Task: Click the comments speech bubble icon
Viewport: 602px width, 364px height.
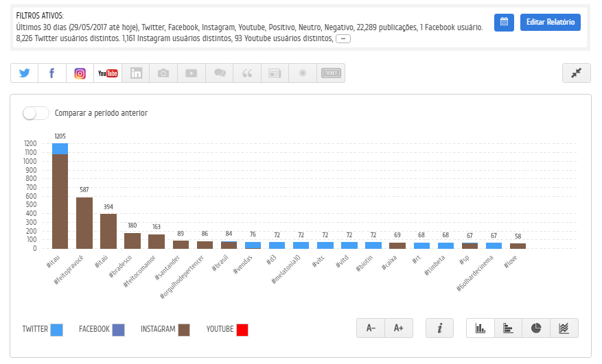Action: click(220, 73)
